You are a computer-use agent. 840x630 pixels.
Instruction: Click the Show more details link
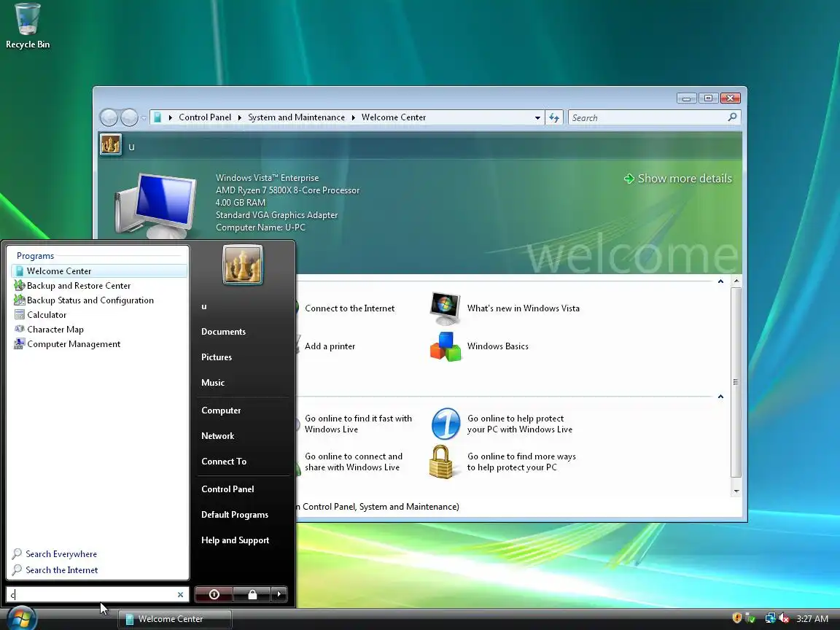[x=677, y=179]
